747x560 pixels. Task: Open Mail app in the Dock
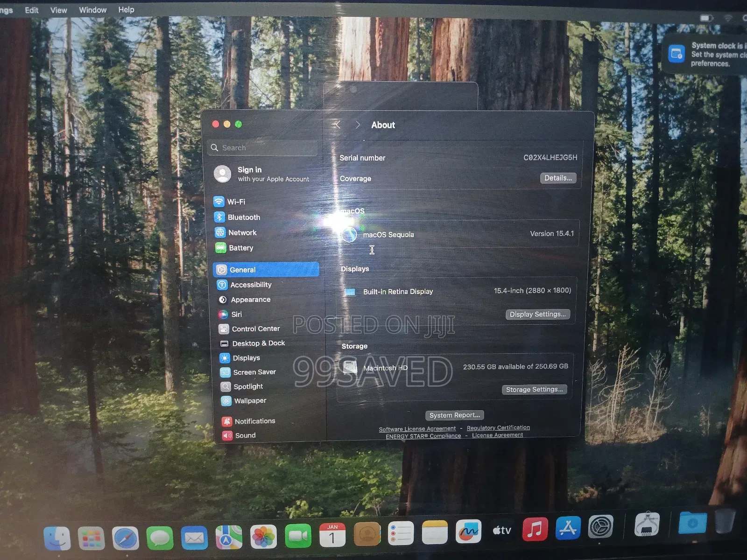point(194,538)
